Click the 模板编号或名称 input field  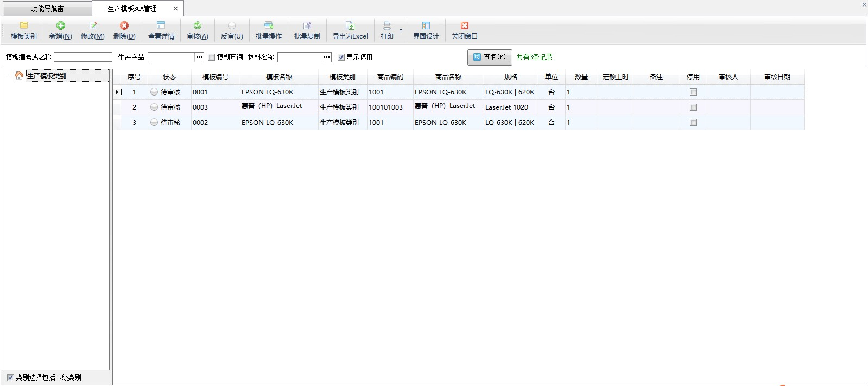[83, 57]
